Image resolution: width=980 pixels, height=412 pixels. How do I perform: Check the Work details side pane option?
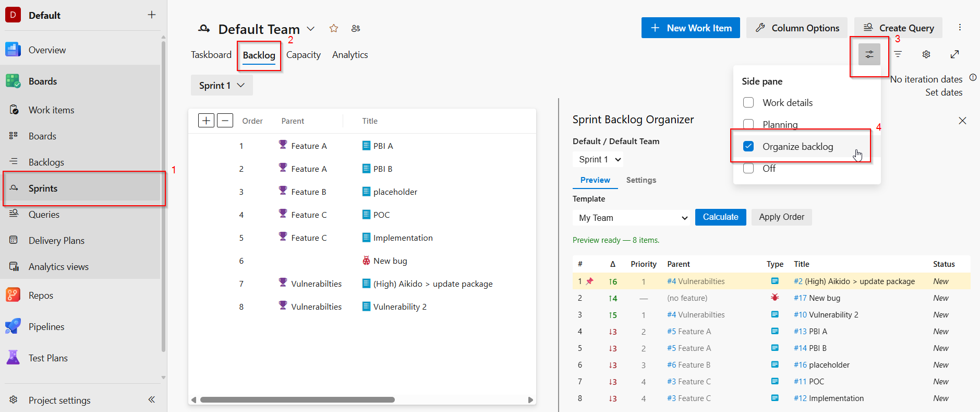tap(748, 102)
